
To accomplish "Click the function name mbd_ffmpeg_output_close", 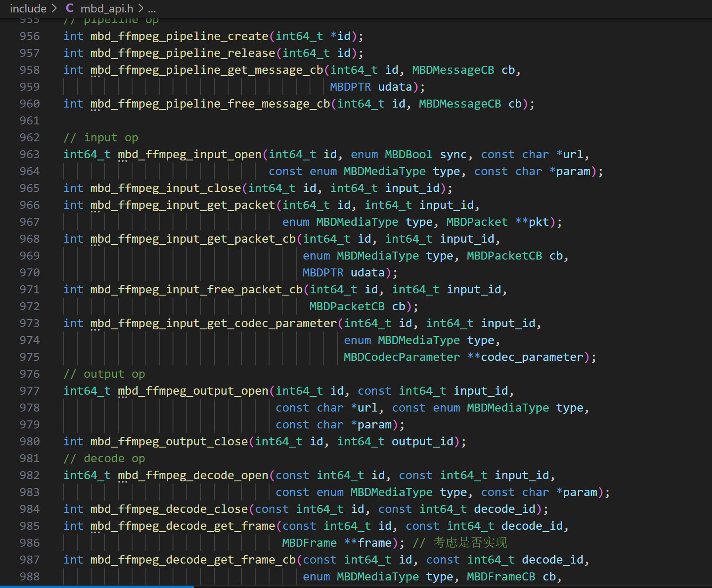I will pyautogui.click(x=169, y=441).
